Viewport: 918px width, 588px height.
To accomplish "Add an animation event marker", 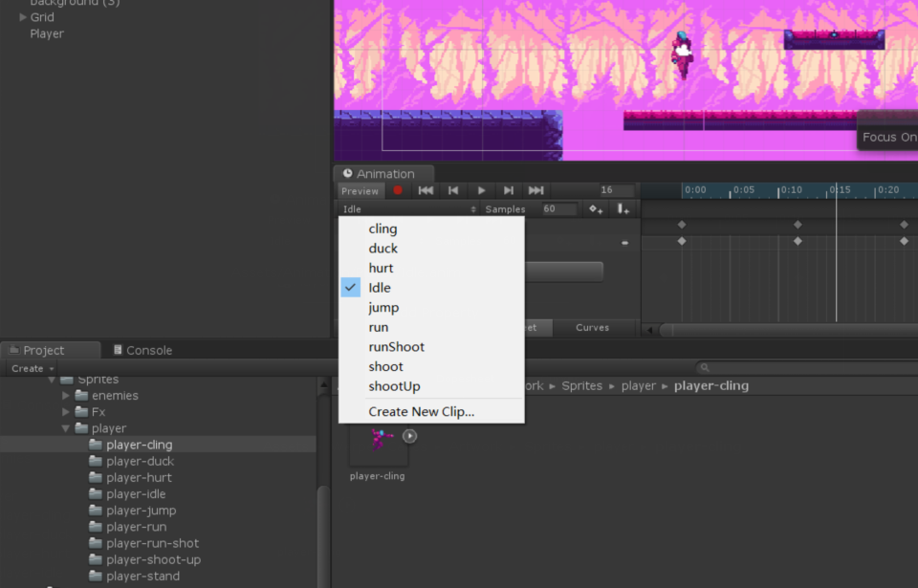I will pyautogui.click(x=623, y=208).
